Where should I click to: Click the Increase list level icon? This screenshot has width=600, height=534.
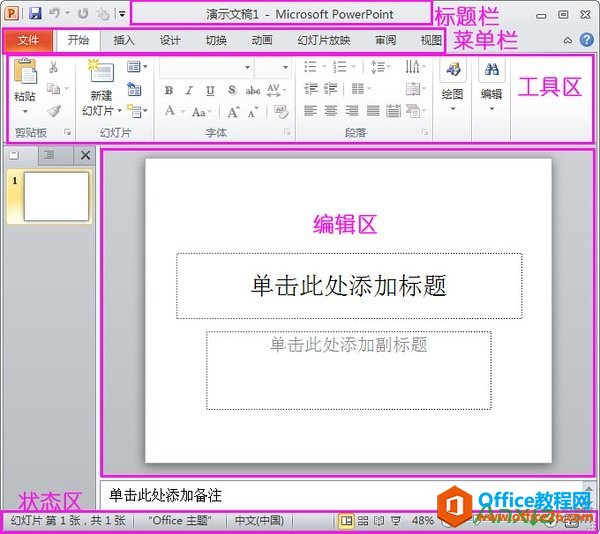click(331, 89)
